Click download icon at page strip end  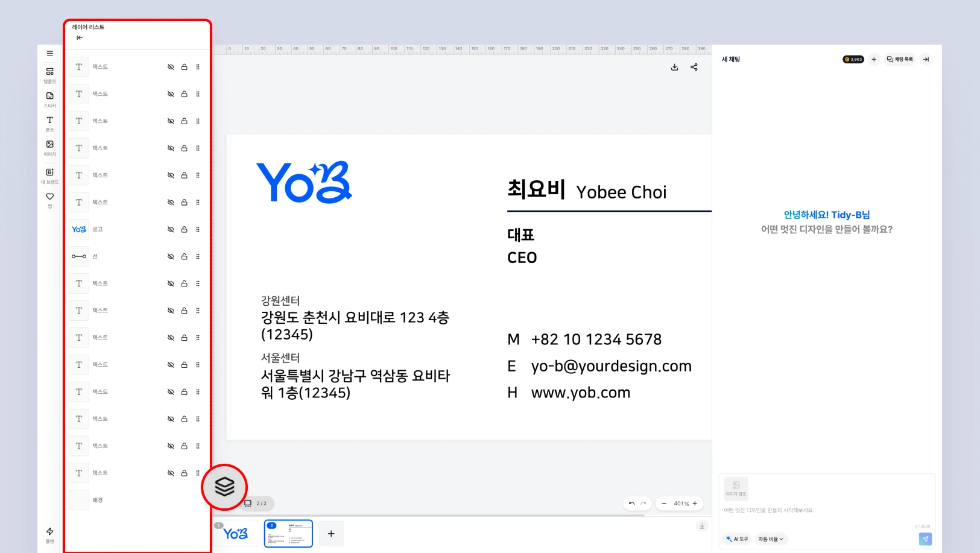702,526
